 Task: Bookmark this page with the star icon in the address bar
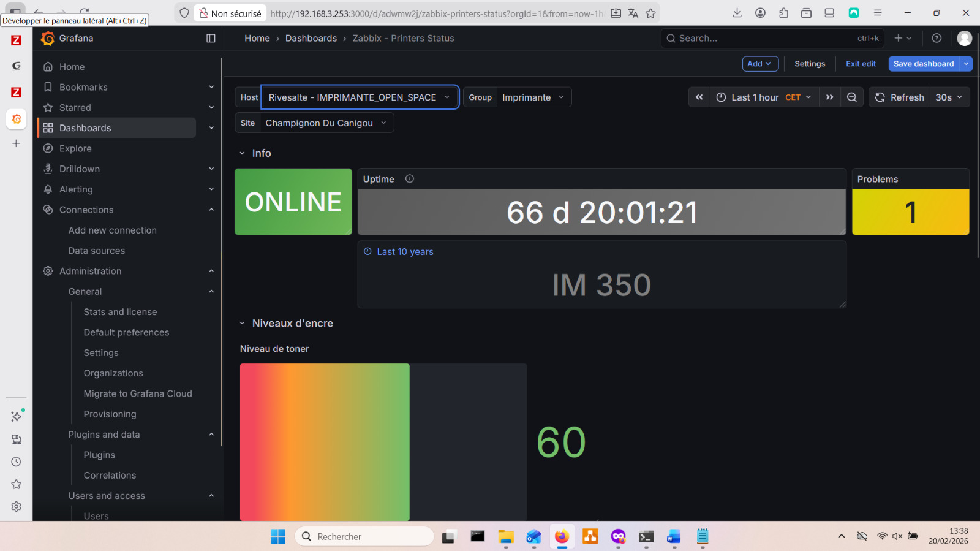[x=650, y=13]
